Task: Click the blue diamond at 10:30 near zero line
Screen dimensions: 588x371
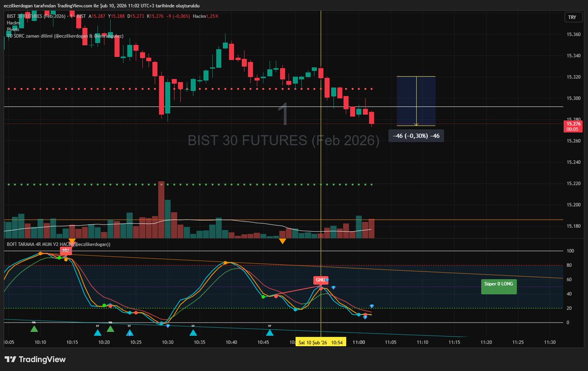Action: point(168,326)
